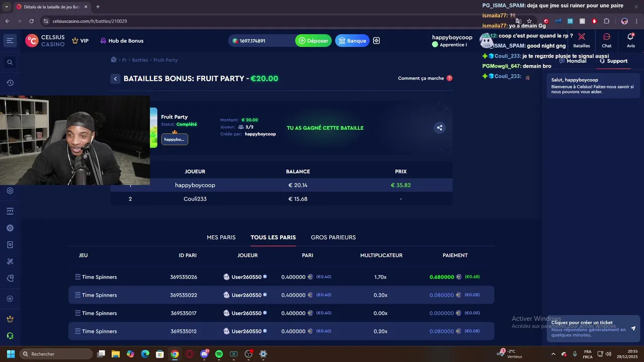Open Windows Start menu
Viewport: 644px width, 362px height.
coord(11,354)
